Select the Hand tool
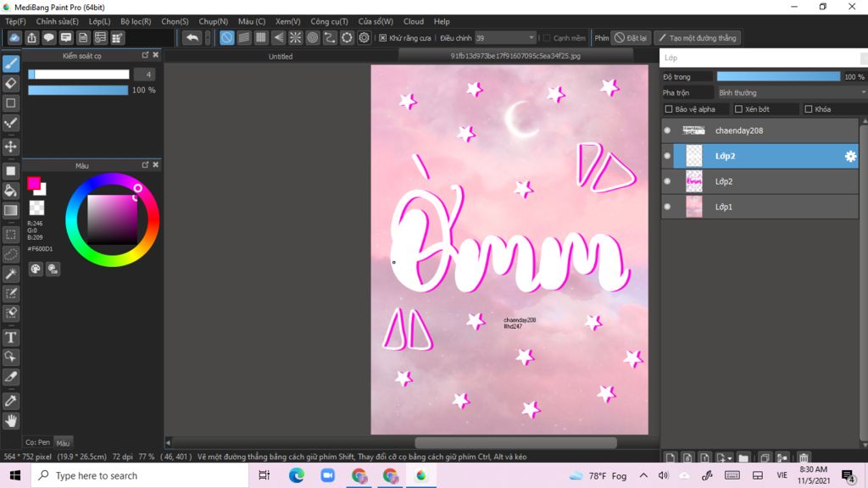The width and height of the screenshot is (868, 488). 11,421
